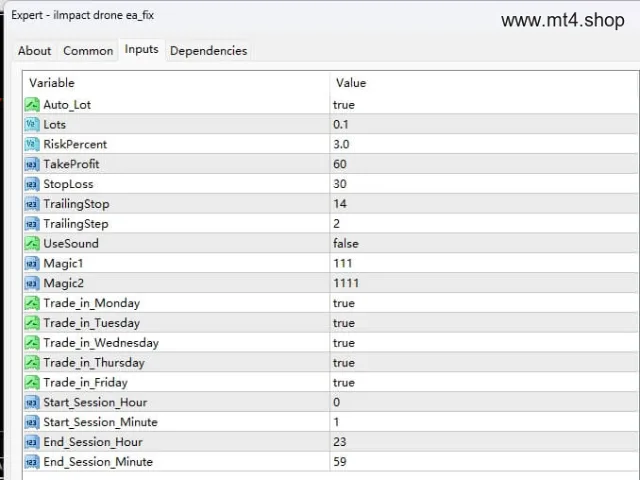The height and width of the screenshot is (480, 640).
Task: Click the integer icon beside Magic1
Action: [32, 263]
